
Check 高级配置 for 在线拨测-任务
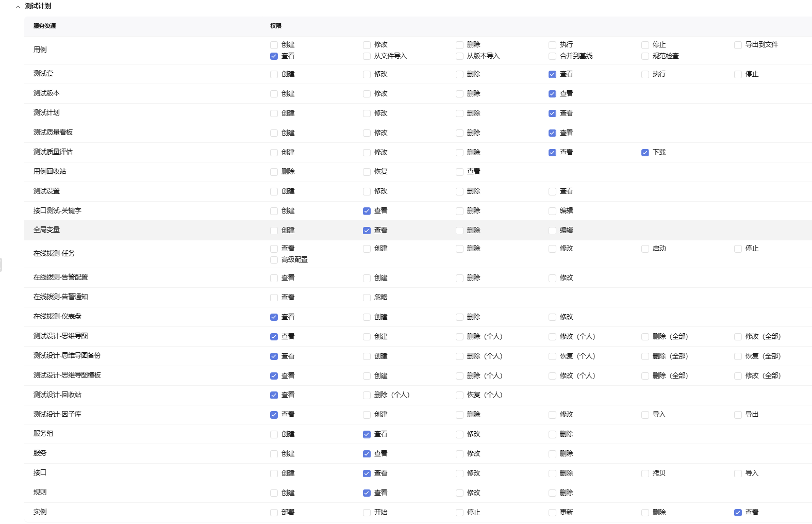tap(274, 260)
